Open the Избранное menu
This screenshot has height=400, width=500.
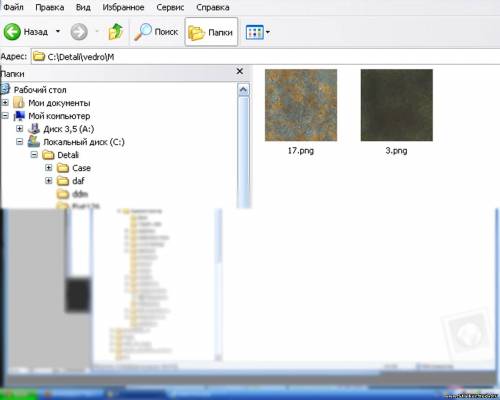coord(123,7)
